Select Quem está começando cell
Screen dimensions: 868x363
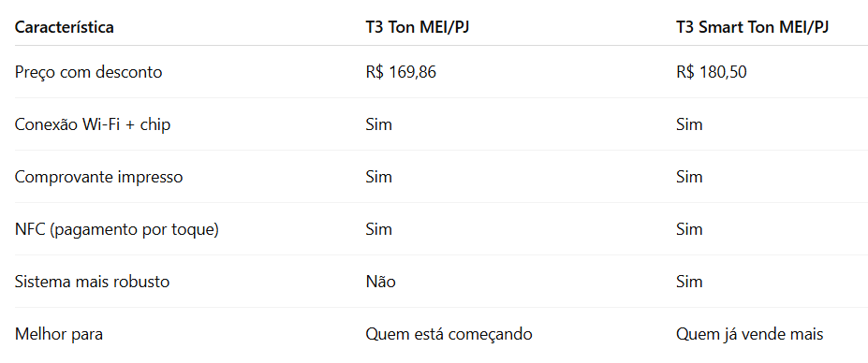449,334
